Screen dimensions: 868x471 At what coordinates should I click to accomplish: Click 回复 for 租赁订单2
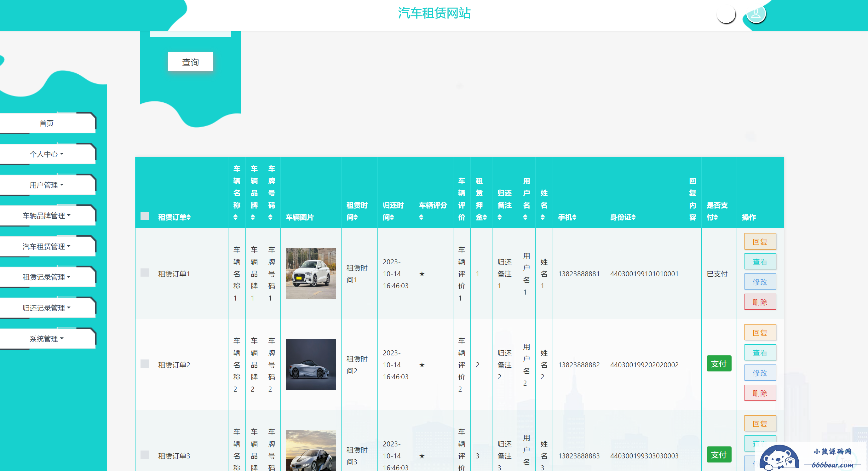coord(760,332)
